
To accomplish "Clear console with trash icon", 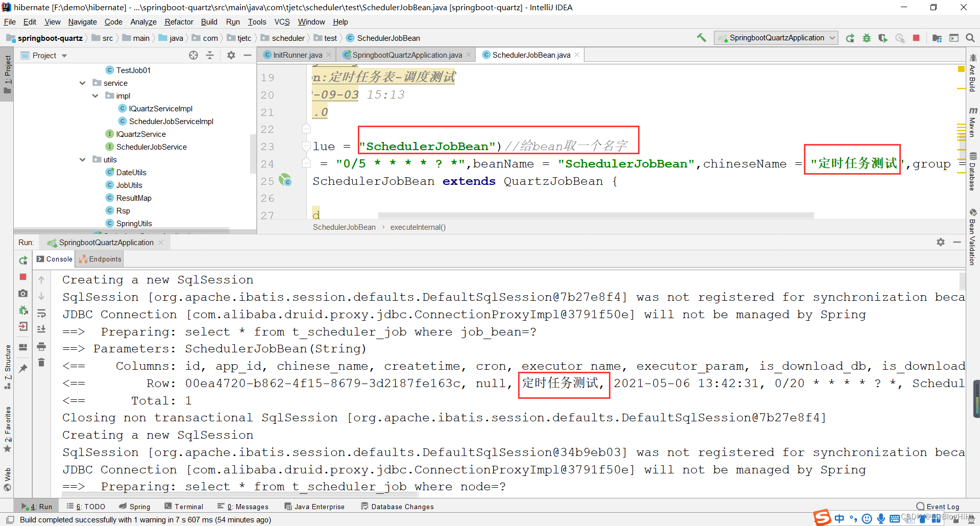I will (41, 363).
